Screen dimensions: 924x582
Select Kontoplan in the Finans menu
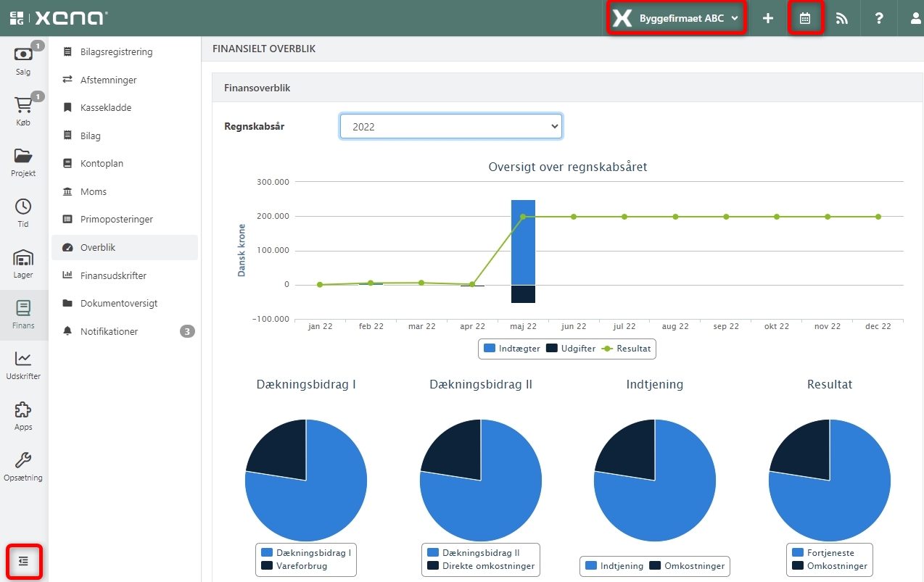pos(102,164)
